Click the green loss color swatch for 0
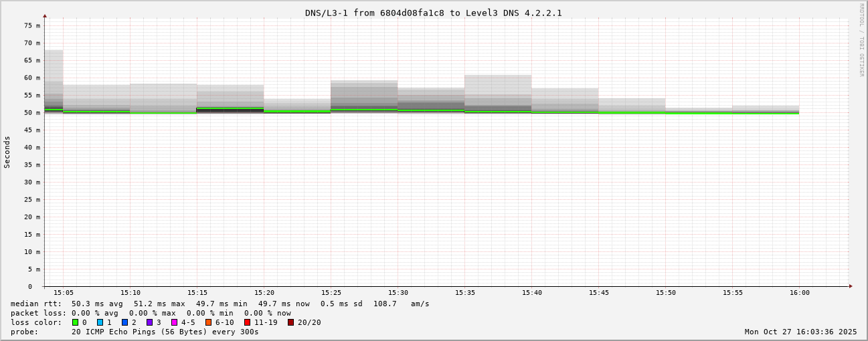The width and height of the screenshot is (868, 341). click(75, 322)
